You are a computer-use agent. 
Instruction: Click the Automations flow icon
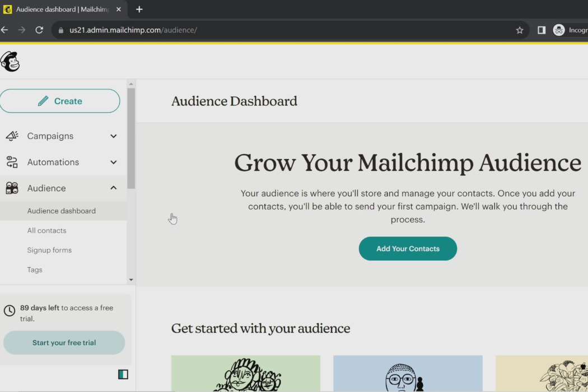pyautogui.click(x=12, y=162)
